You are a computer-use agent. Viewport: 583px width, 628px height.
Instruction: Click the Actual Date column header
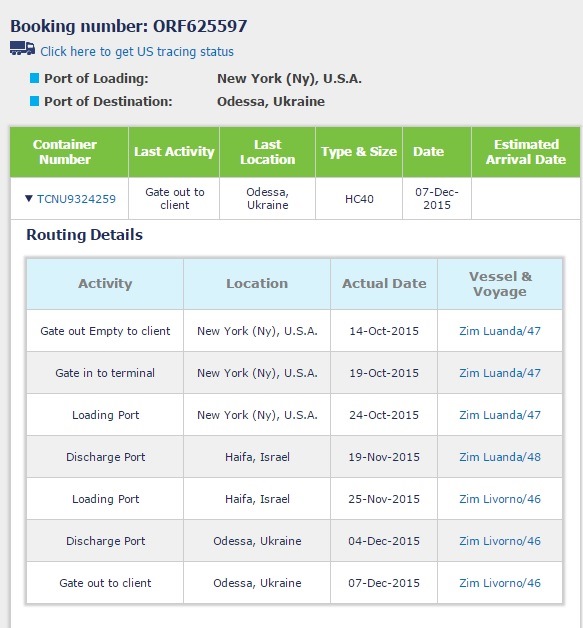[x=384, y=284]
